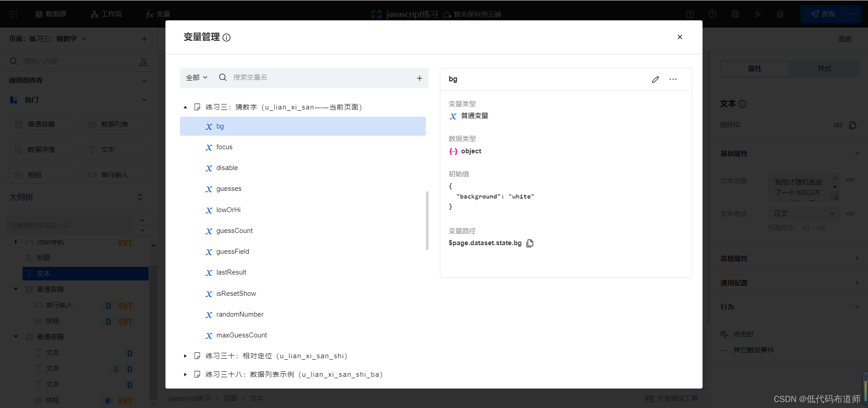Viewport: 868px width, 408px height.
Task: Click the help question mark icon in top bar
Action: click(690, 14)
